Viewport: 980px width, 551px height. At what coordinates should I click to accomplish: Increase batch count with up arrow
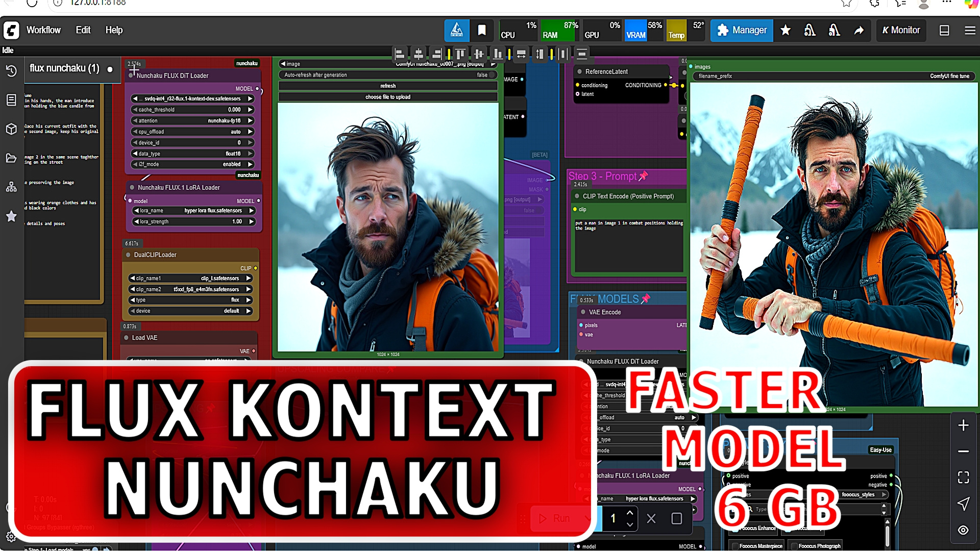(630, 513)
